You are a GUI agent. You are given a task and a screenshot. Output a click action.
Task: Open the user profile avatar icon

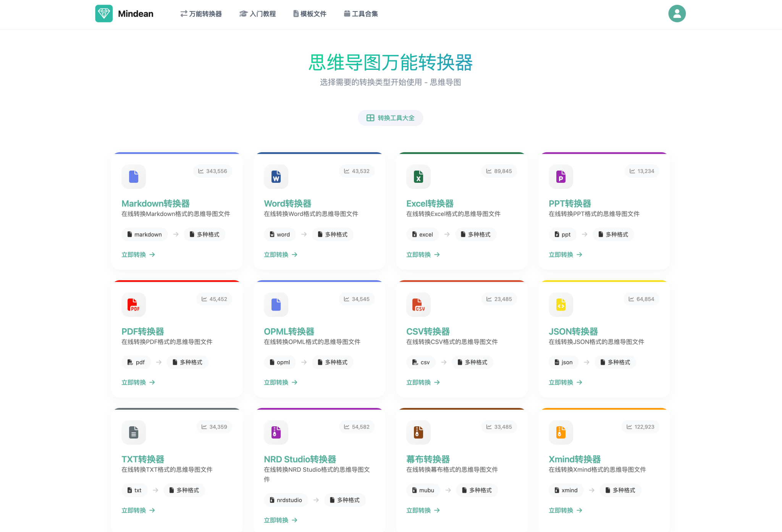pos(677,14)
